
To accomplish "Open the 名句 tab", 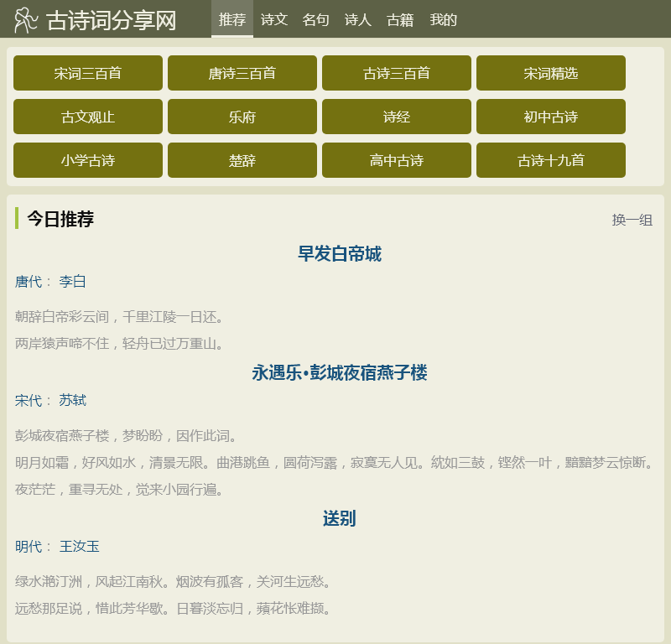I will [316, 19].
